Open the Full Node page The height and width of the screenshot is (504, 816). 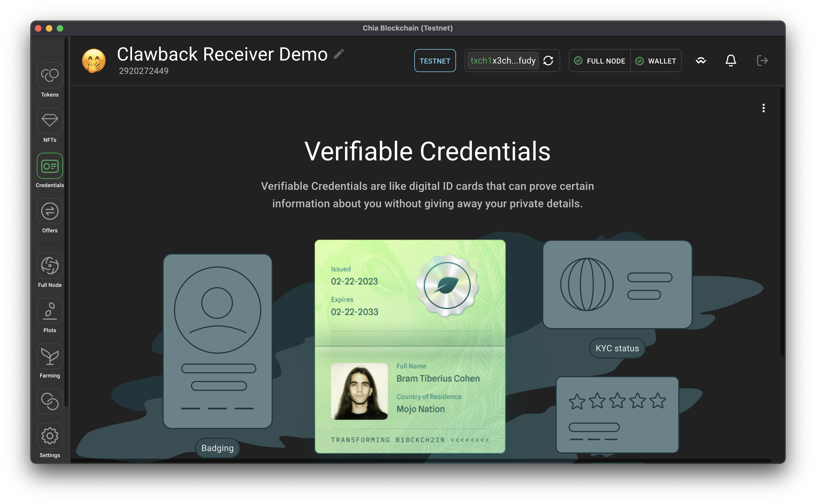pos(50,266)
